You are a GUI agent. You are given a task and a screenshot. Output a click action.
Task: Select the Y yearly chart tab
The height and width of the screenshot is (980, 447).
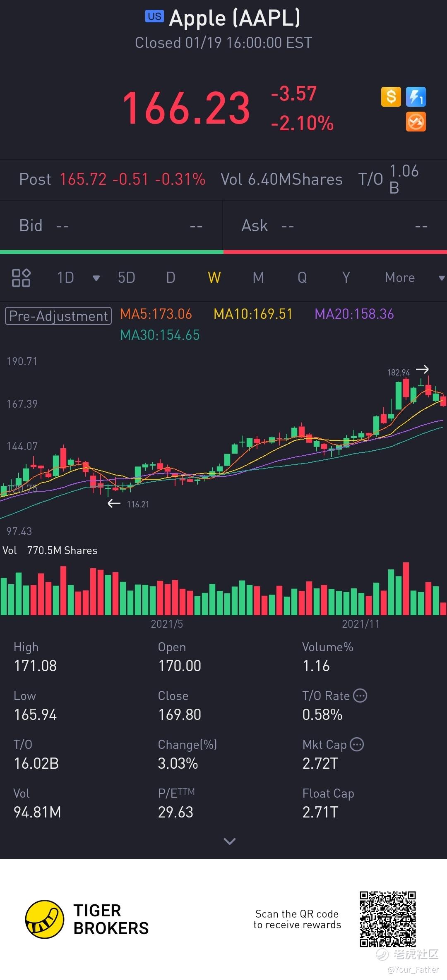346,277
